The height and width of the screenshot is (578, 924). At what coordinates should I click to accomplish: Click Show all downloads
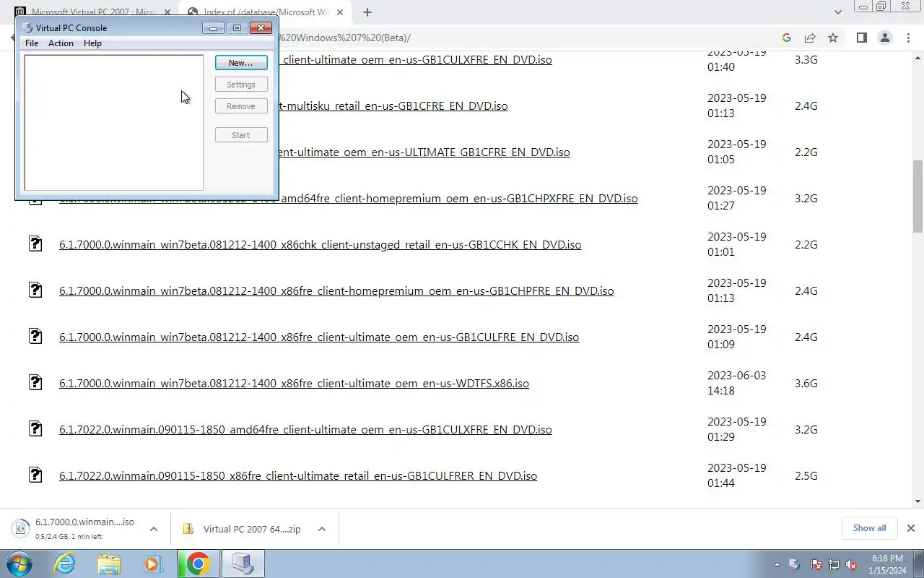(x=869, y=528)
